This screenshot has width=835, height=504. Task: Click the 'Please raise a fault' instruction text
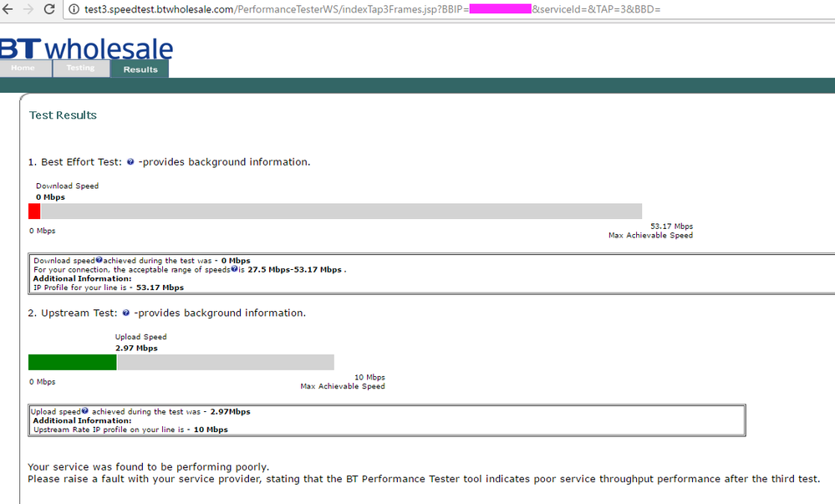(x=424, y=479)
